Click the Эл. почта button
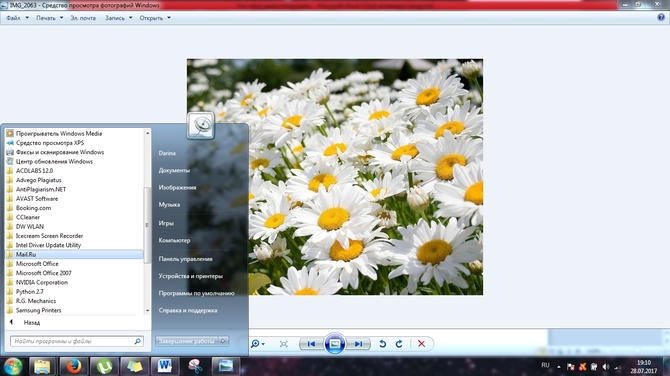This screenshot has width=670, height=376. tap(83, 18)
